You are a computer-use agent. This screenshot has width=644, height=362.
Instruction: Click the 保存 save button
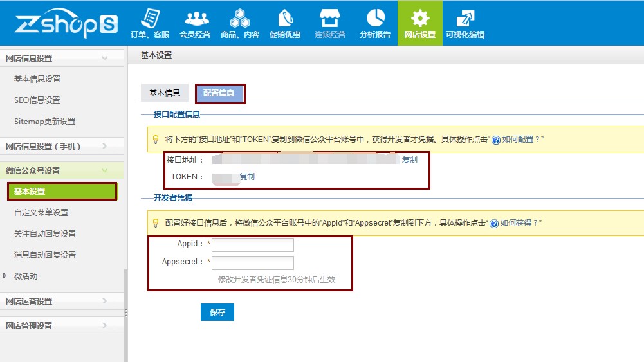click(217, 312)
